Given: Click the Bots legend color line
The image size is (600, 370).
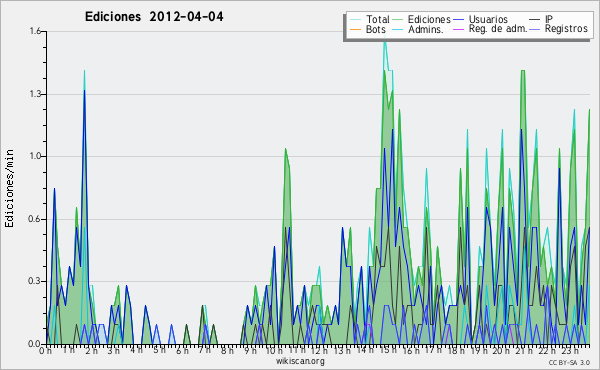Looking at the screenshot, I should pos(355,29).
